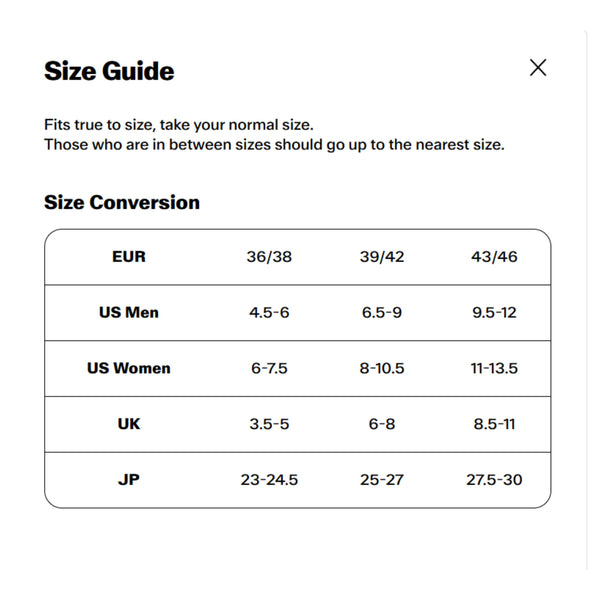600x600 pixels.
Task: Click the JP 23-24.5 cell
Action: (x=269, y=480)
